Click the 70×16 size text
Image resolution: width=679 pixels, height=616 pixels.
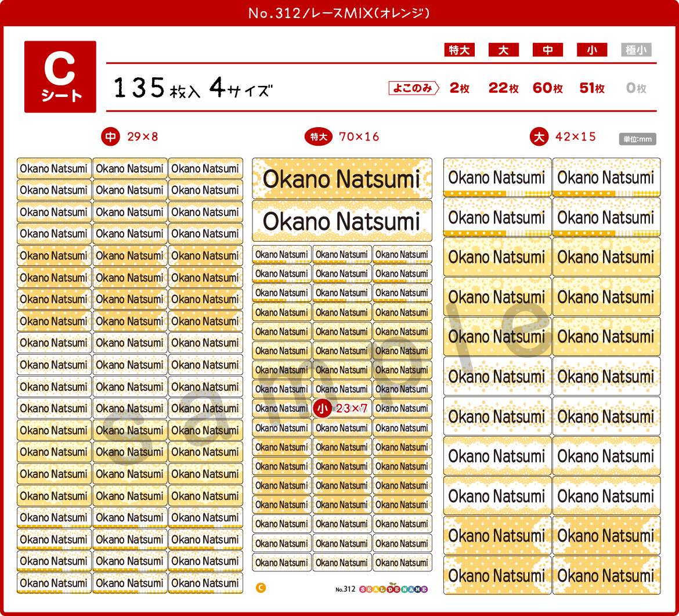coord(359,137)
